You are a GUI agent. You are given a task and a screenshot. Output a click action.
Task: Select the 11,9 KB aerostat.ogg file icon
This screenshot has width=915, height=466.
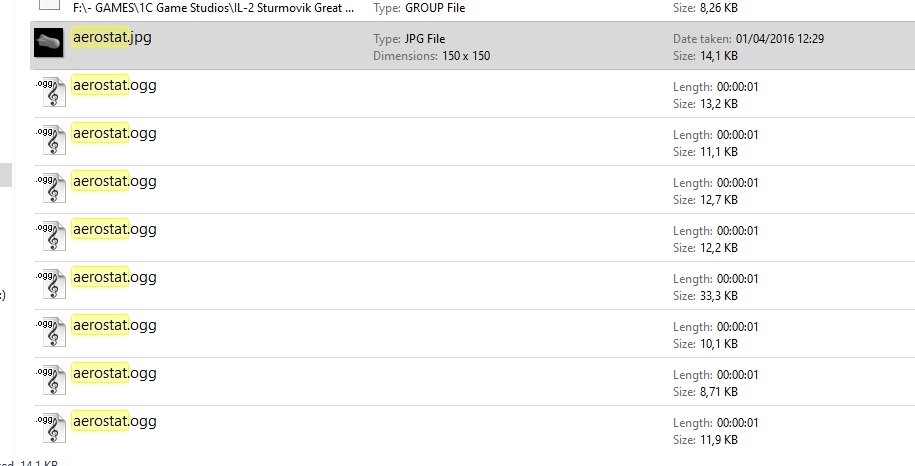tap(50, 429)
